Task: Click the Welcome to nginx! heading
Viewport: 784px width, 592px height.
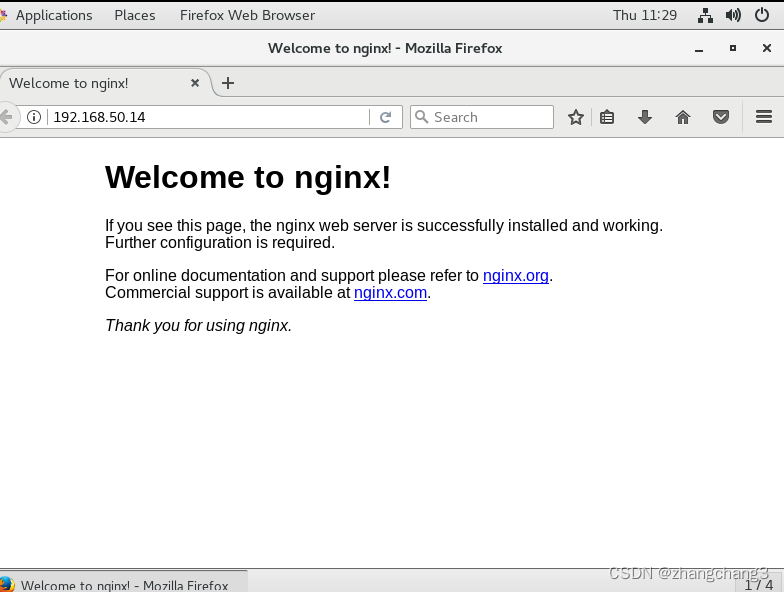Action: [248, 177]
